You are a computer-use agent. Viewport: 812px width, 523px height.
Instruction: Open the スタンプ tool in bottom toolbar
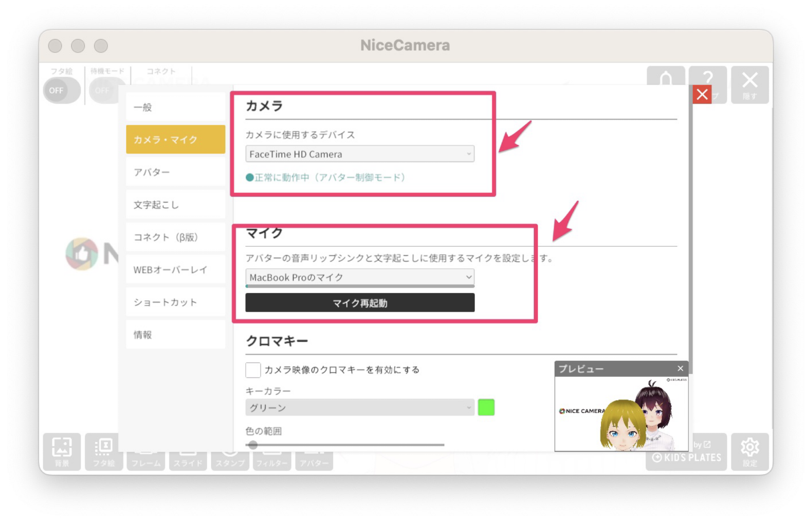click(x=230, y=461)
